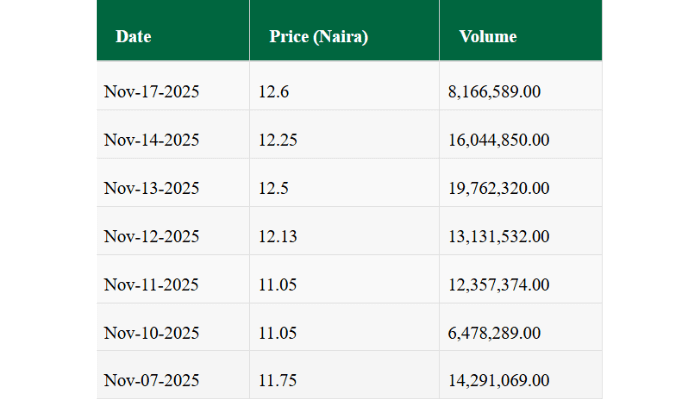This screenshot has width=700, height=400.
Task: Click the 12.13 price value
Action: (x=277, y=236)
